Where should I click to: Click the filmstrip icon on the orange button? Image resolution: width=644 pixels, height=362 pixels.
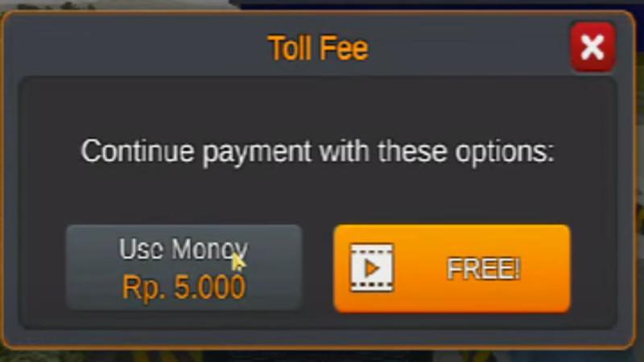click(x=372, y=268)
